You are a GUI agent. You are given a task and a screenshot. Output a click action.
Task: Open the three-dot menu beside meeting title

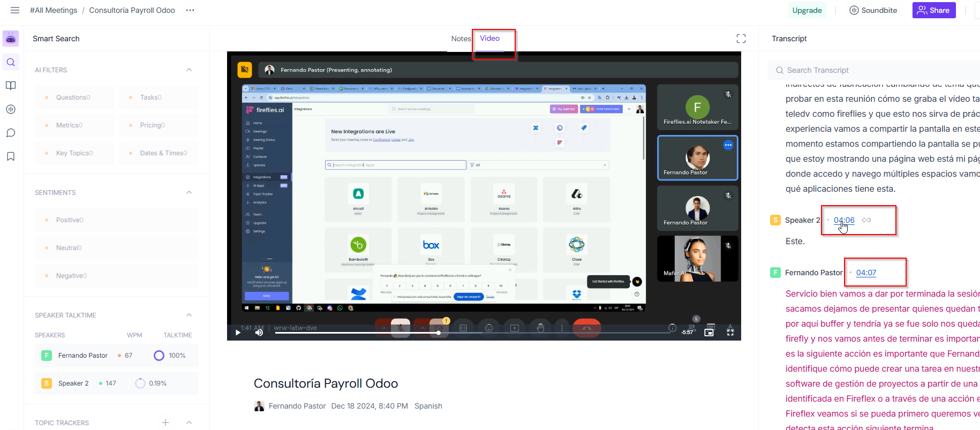pyautogui.click(x=190, y=10)
